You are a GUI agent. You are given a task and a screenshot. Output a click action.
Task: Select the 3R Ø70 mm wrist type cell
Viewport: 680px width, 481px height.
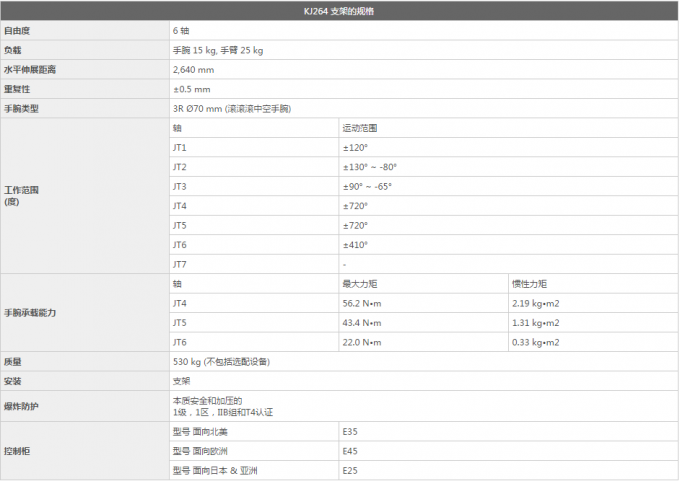click(232, 108)
